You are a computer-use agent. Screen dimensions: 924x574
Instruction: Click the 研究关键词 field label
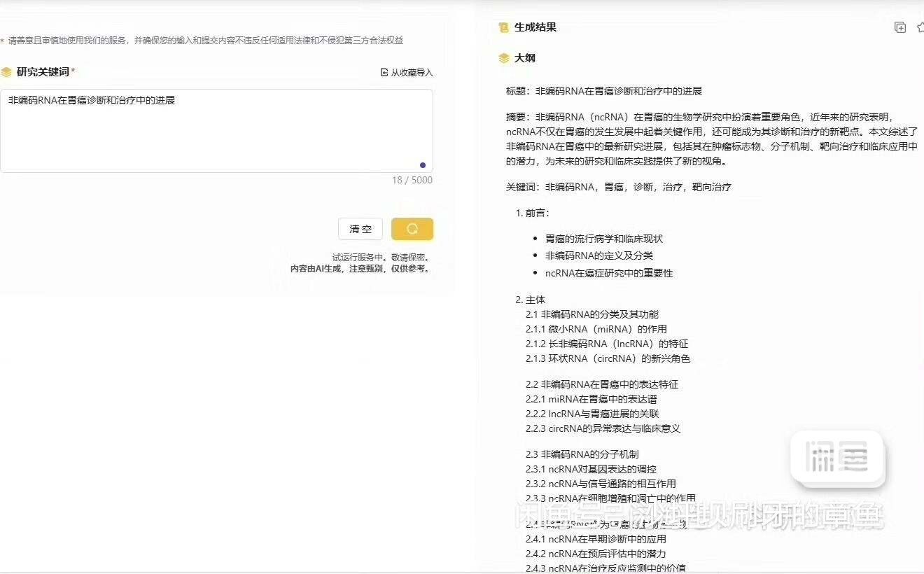pyautogui.click(x=43, y=72)
